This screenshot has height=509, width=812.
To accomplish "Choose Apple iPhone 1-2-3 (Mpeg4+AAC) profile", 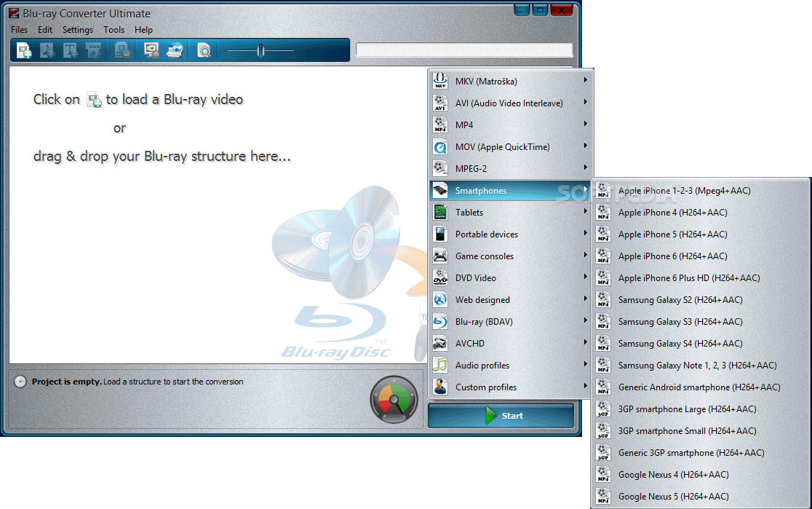I will pyautogui.click(x=700, y=191).
